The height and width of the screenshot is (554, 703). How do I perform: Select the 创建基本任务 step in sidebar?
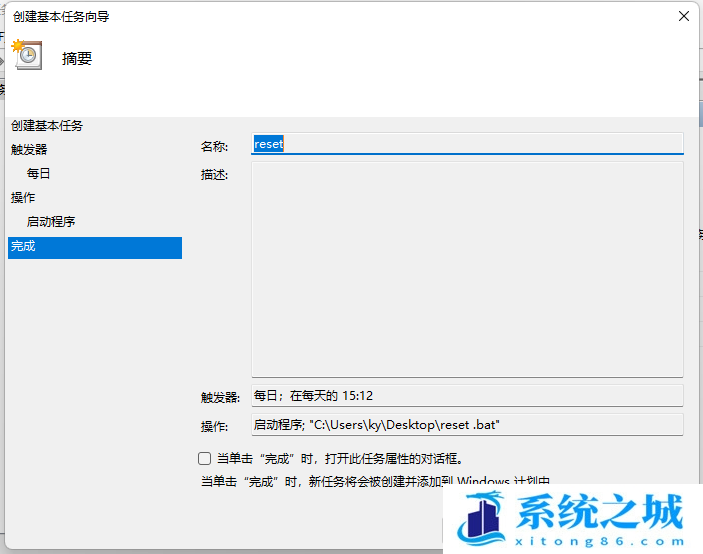point(47,125)
